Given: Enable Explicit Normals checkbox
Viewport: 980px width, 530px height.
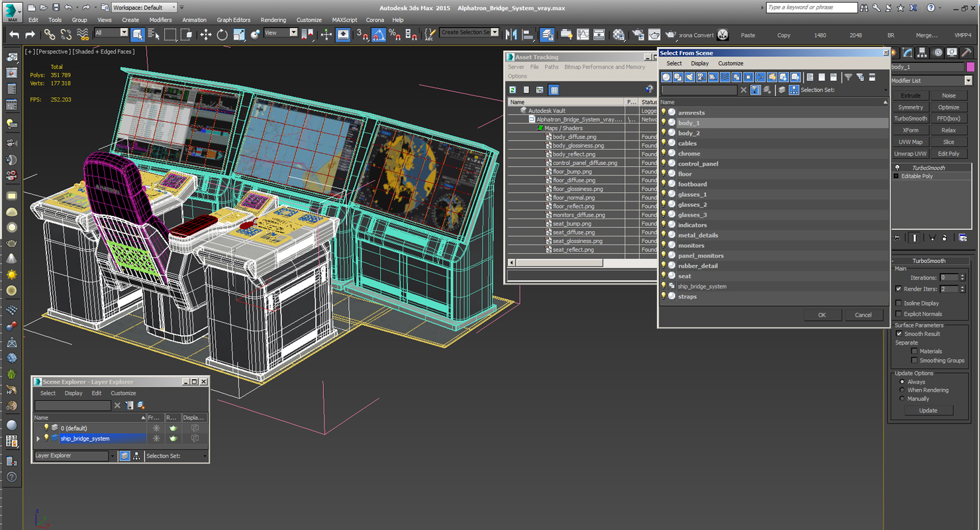Looking at the screenshot, I should [899, 313].
